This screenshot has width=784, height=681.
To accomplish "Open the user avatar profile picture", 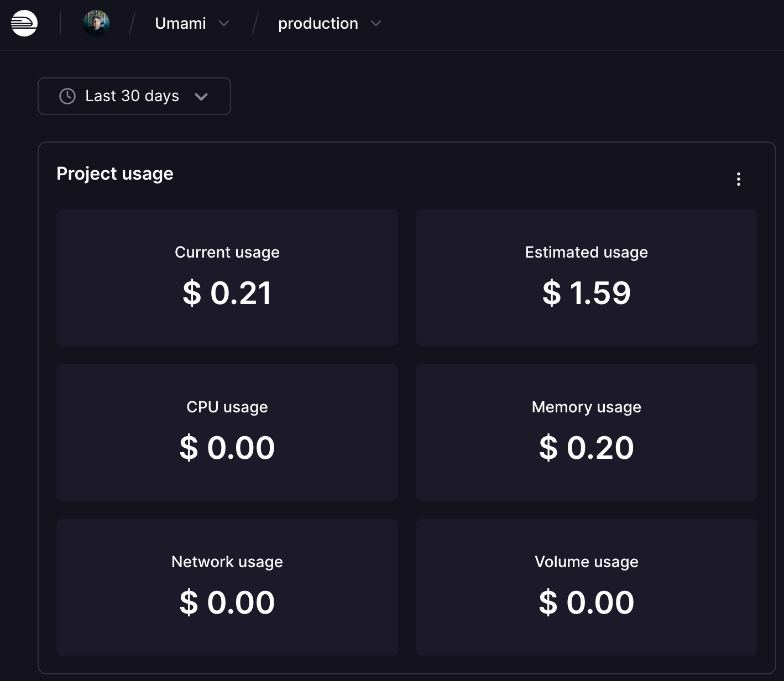I will [96, 23].
